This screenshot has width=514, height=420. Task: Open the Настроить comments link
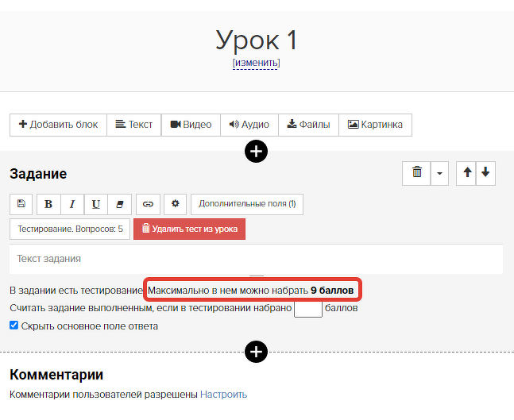click(223, 395)
